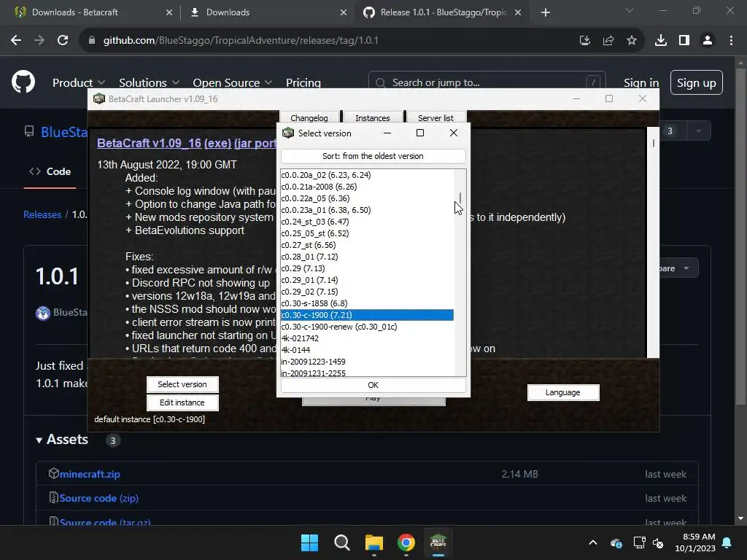Image resolution: width=747 pixels, height=560 pixels.
Task: Expand the Solutions menu
Action: click(149, 82)
